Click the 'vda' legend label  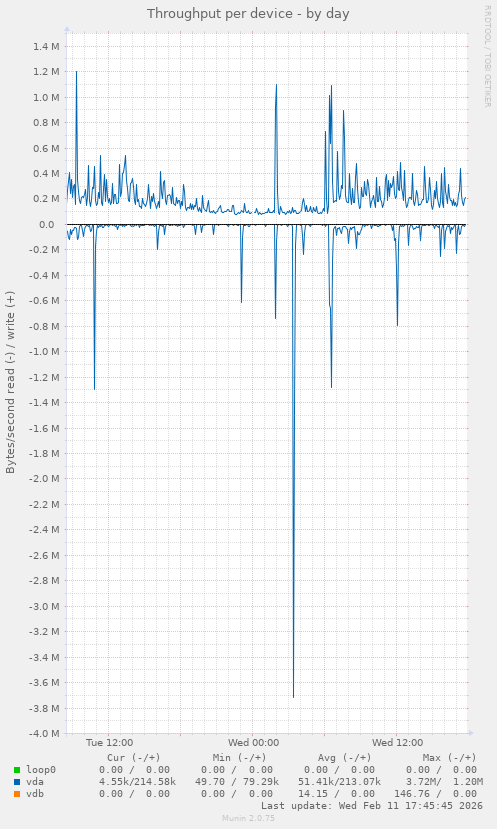click(x=35, y=782)
